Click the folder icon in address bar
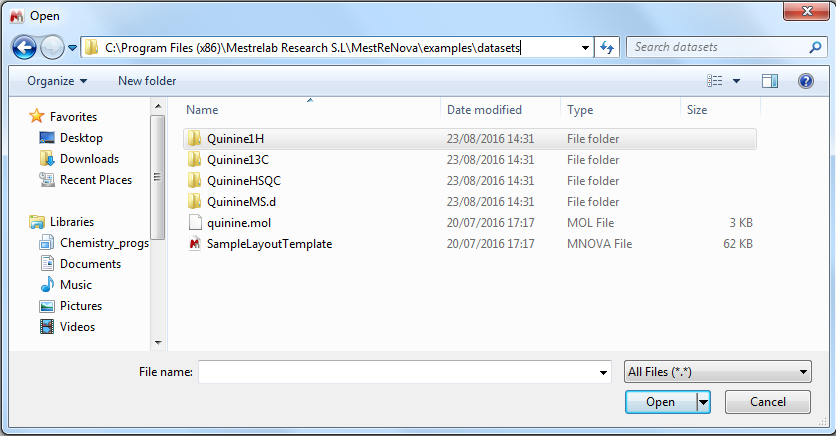836x436 pixels. 92,47
